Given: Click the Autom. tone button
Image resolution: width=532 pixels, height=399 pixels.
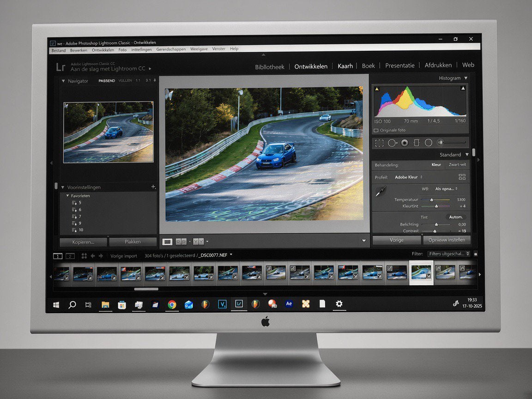Looking at the screenshot, I should point(456,217).
